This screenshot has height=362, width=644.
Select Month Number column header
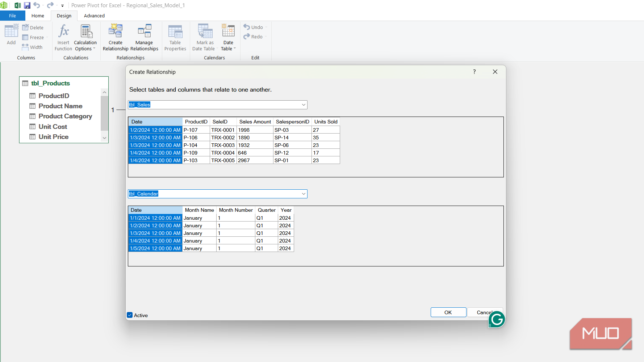click(x=236, y=210)
